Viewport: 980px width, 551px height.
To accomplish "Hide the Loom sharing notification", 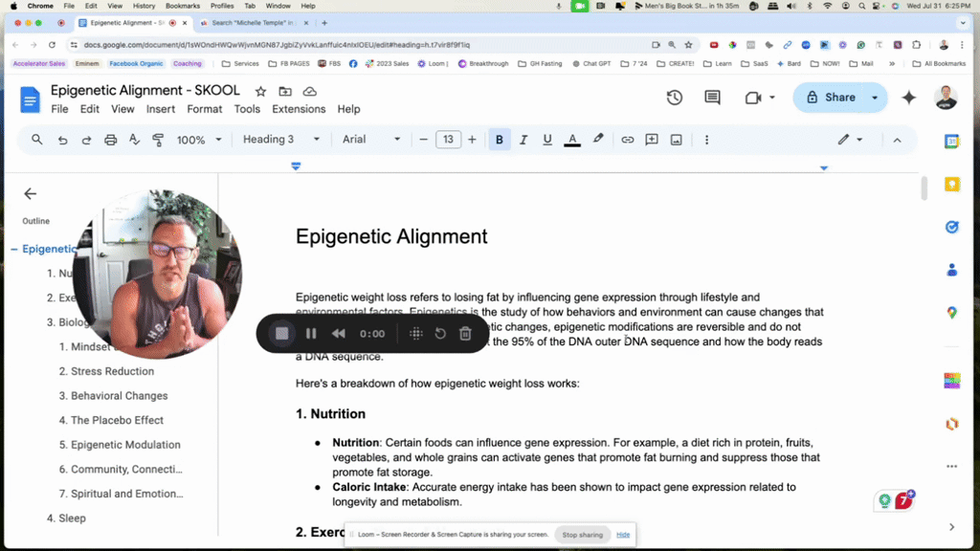I will [623, 535].
